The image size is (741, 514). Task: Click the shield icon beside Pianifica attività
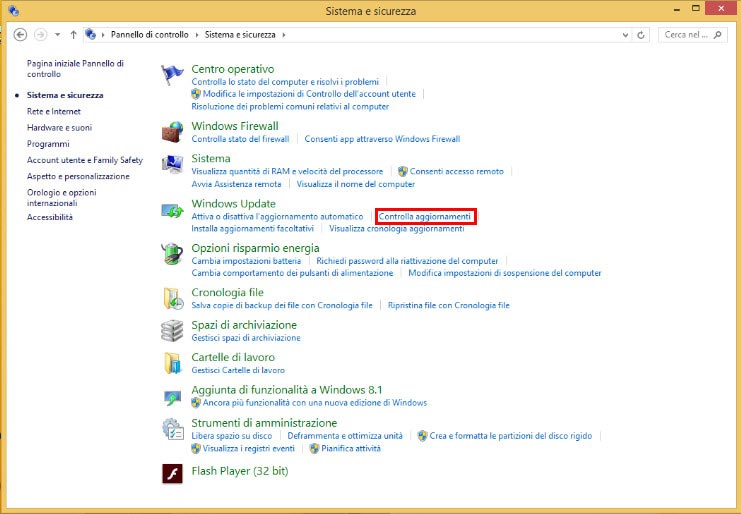pyautogui.click(x=314, y=448)
